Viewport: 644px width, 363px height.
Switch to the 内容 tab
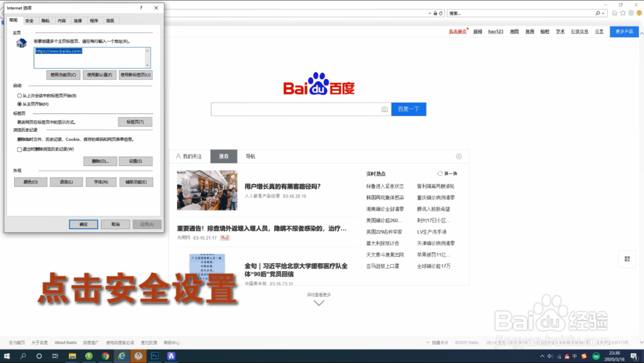click(62, 21)
